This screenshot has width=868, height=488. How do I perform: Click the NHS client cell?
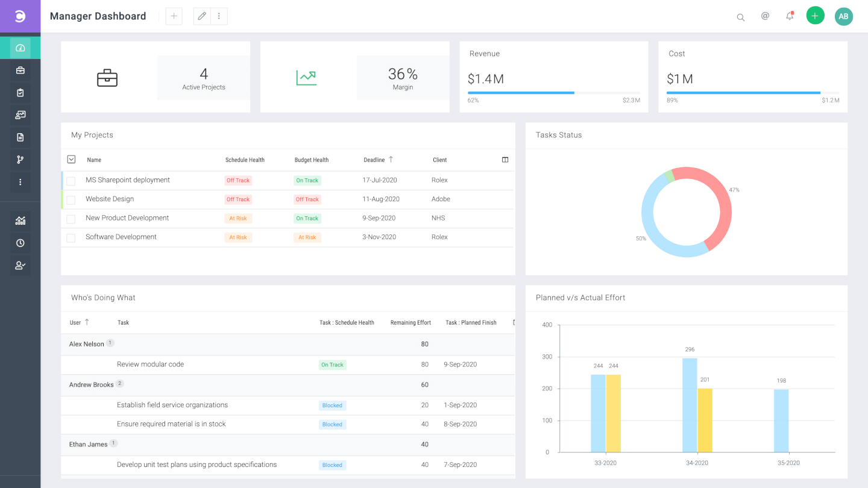438,218
